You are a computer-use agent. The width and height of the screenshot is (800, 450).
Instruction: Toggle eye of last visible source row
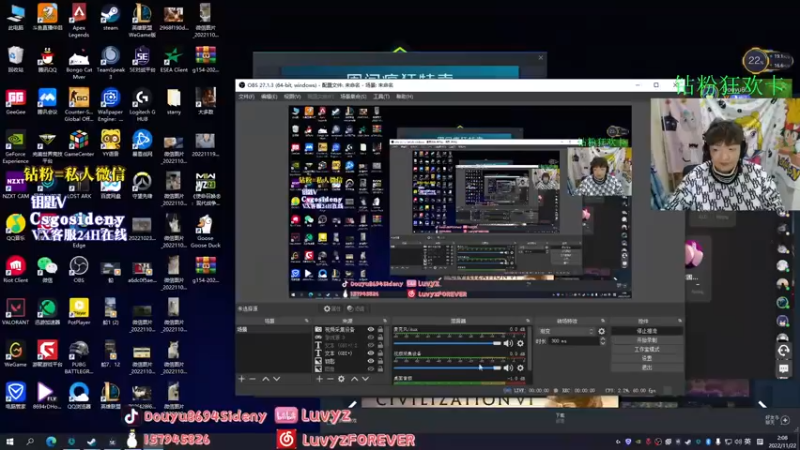(x=371, y=368)
